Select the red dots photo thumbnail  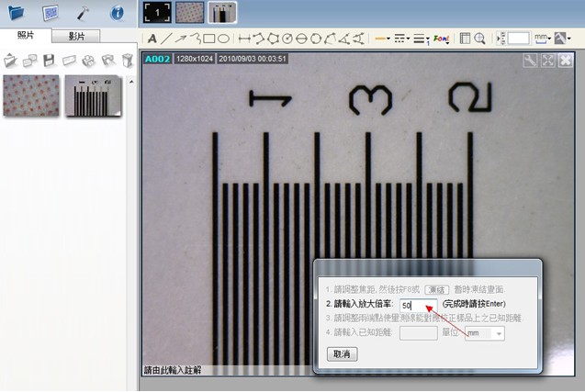(31, 95)
